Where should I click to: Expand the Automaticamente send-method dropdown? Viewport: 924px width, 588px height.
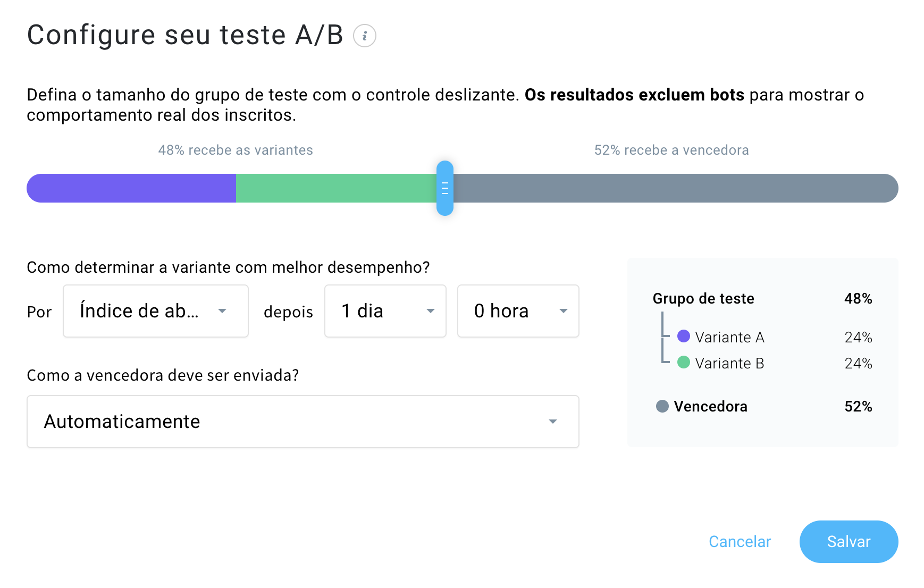303,422
